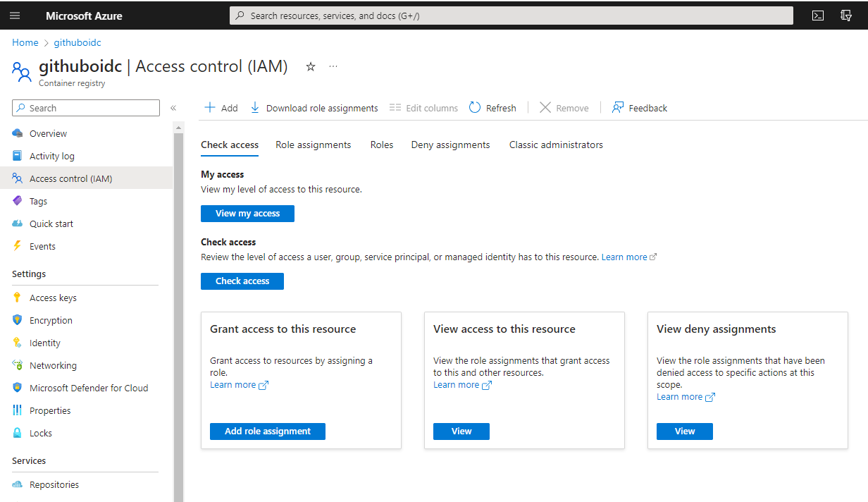Screen dimensions: 868x502
Task: Click the Access keys key icon
Action: coord(18,298)
